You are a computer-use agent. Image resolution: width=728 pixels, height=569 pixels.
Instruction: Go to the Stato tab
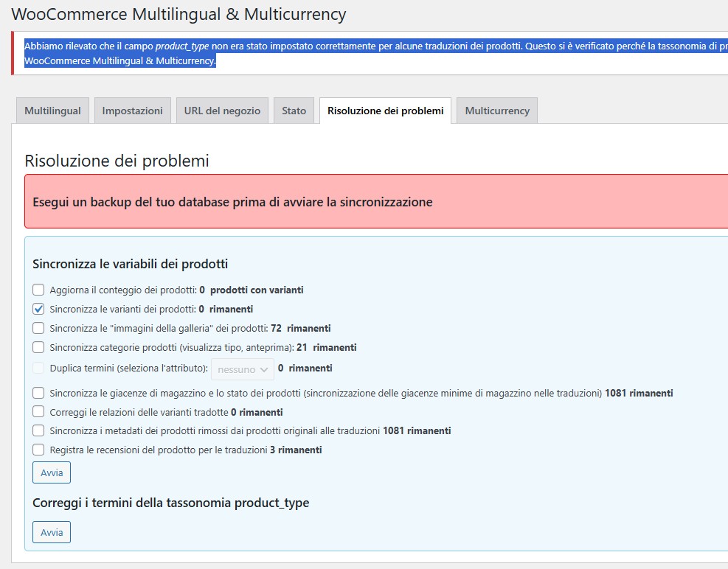pyautogui.click(x=294, y=111)
